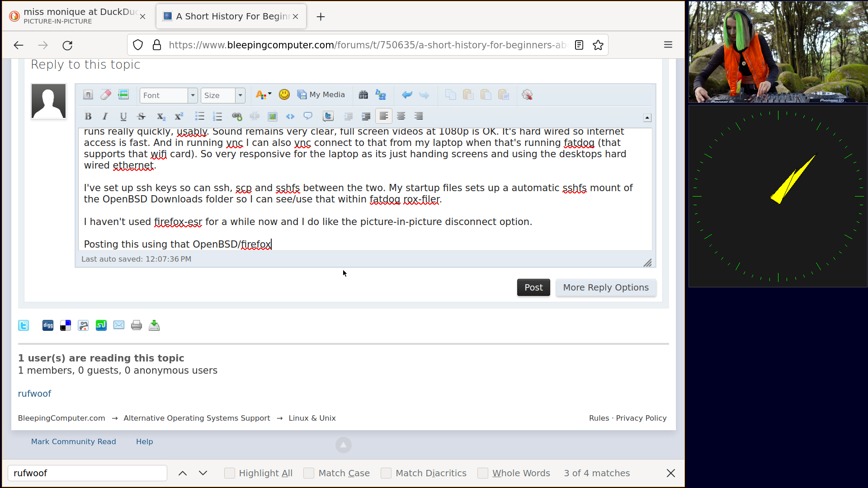Viewport: 868px width, 488px height.
Task: Toggle BBCode source mode icon in editor
Action: (88, 95)
